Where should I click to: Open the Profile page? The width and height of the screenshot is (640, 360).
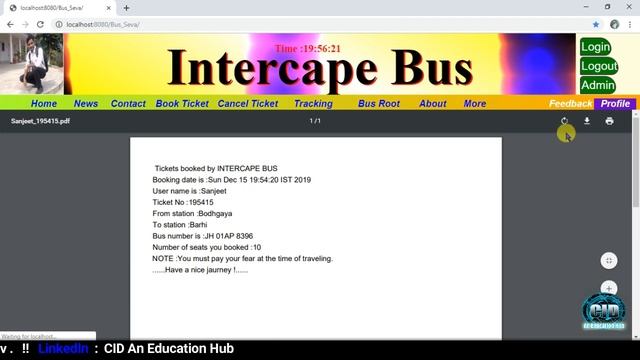click(x=615, y=104)
